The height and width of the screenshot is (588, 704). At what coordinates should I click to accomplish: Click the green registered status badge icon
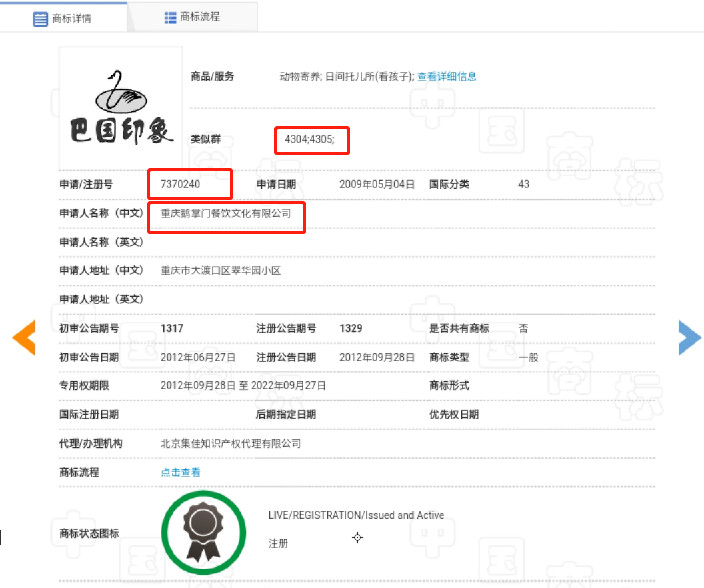[x=203, y=533]
